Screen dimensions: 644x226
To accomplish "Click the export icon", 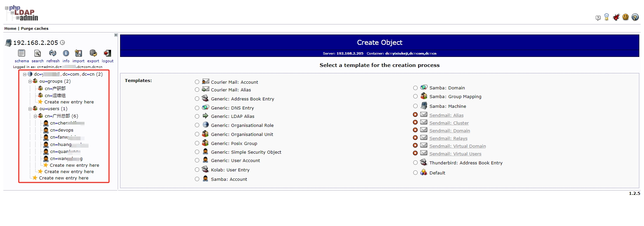I will pos(93,53).
